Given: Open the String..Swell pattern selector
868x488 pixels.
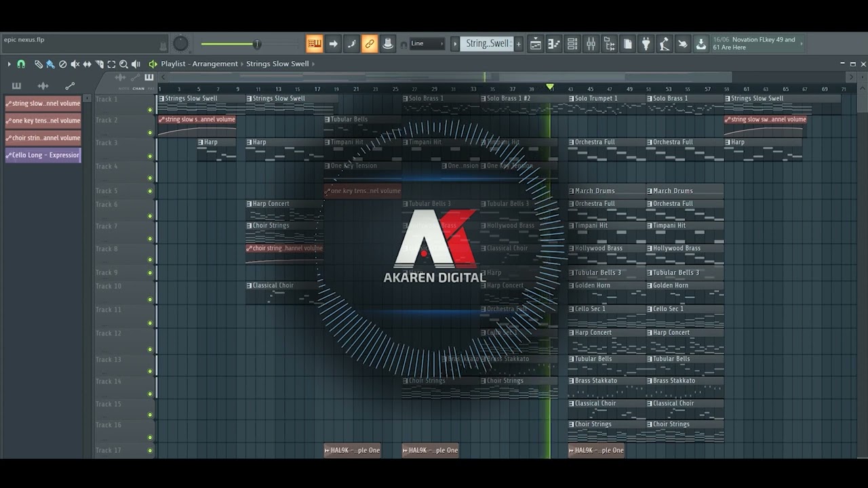Looking at the screenshot, I should [x=487, y=44].
